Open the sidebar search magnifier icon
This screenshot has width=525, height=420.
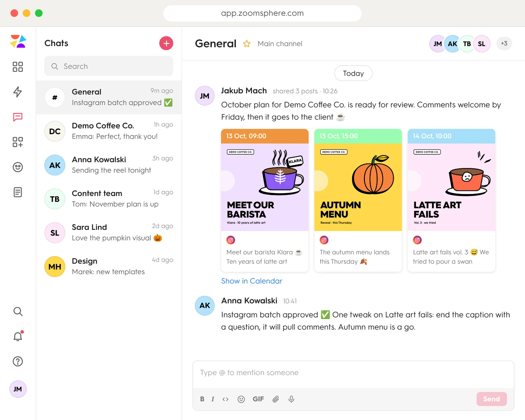pyautogui.click(x=18, y=311)
